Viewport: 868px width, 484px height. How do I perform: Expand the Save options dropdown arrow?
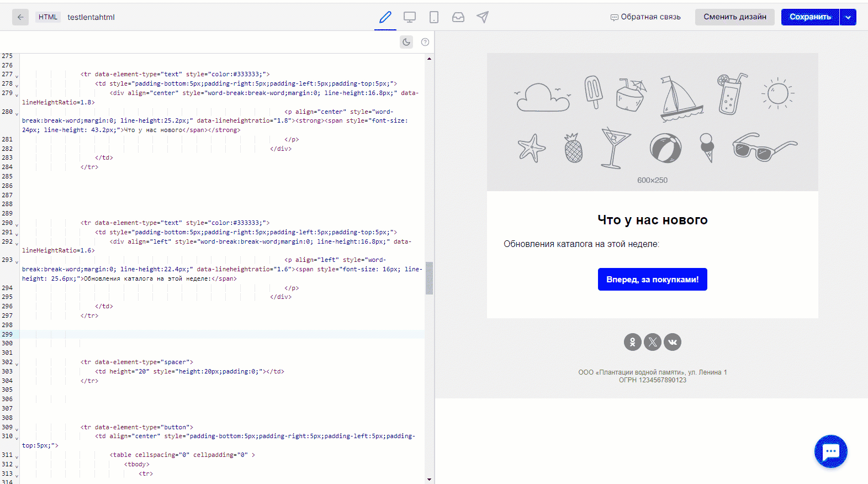[x=848, y=17]
